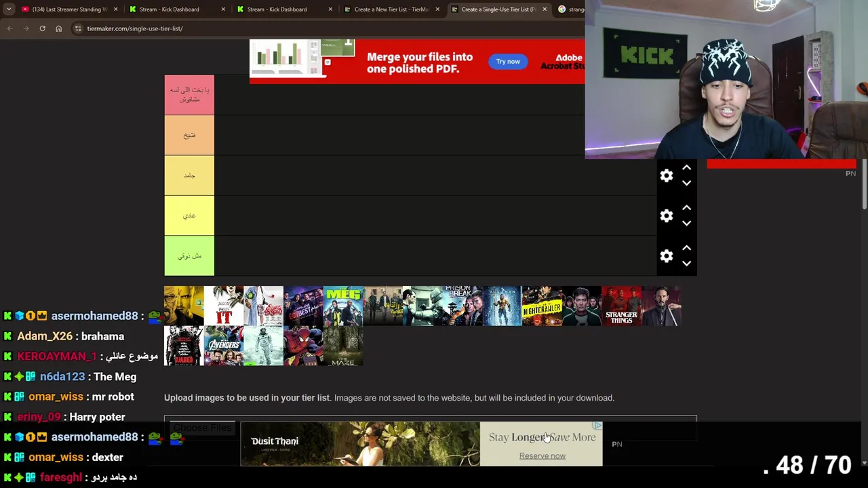The image size is (868, 488).
Task: Move the green tier row down
Action: (686, 263)
